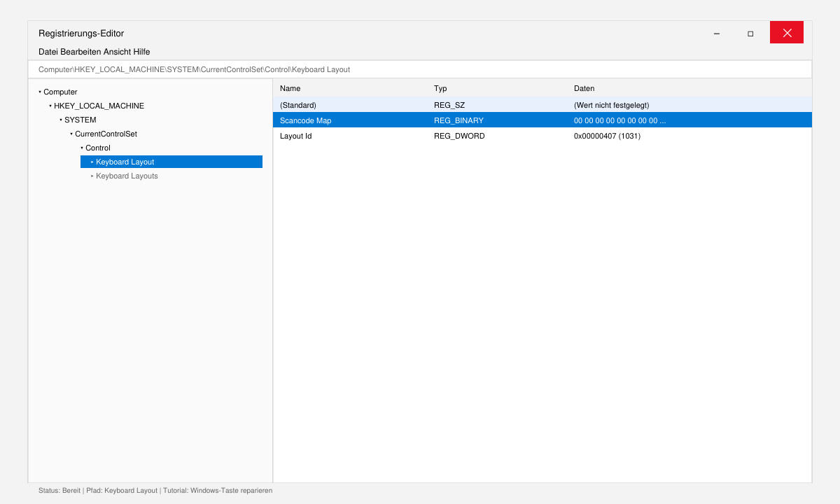Click the Scancode Map binary data cell

pos(619,120)
